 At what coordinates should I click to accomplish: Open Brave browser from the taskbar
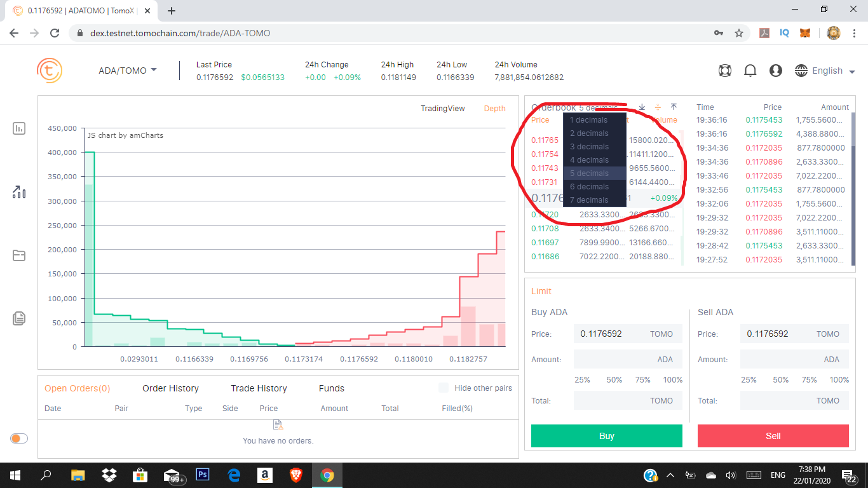pos(296,475)
